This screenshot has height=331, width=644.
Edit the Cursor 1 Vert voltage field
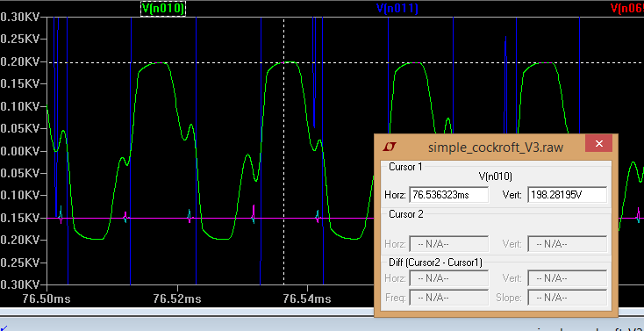pyautogui.click(x=567, y=195)
